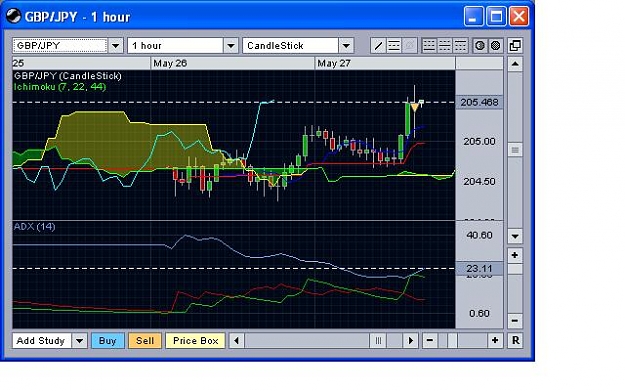Click the vertical zoom minus button
Screen dimensions: 625x391
click(x=515, y=320)
